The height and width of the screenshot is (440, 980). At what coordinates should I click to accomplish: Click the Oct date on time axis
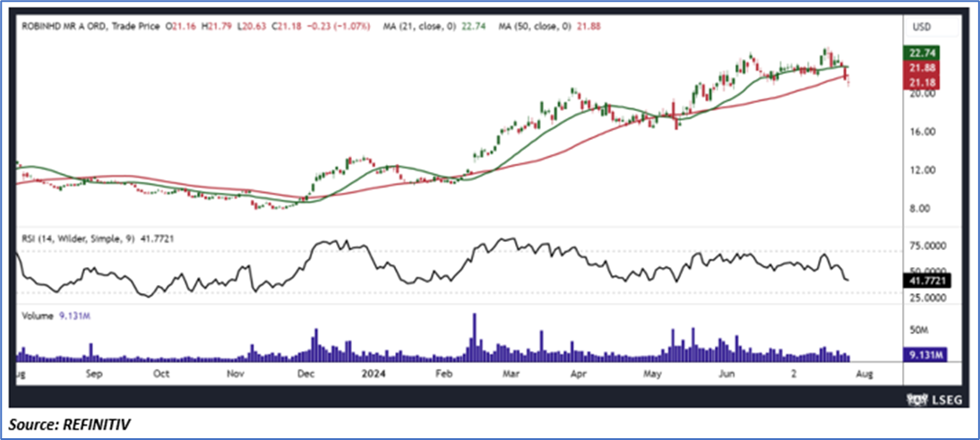(161, 375)
